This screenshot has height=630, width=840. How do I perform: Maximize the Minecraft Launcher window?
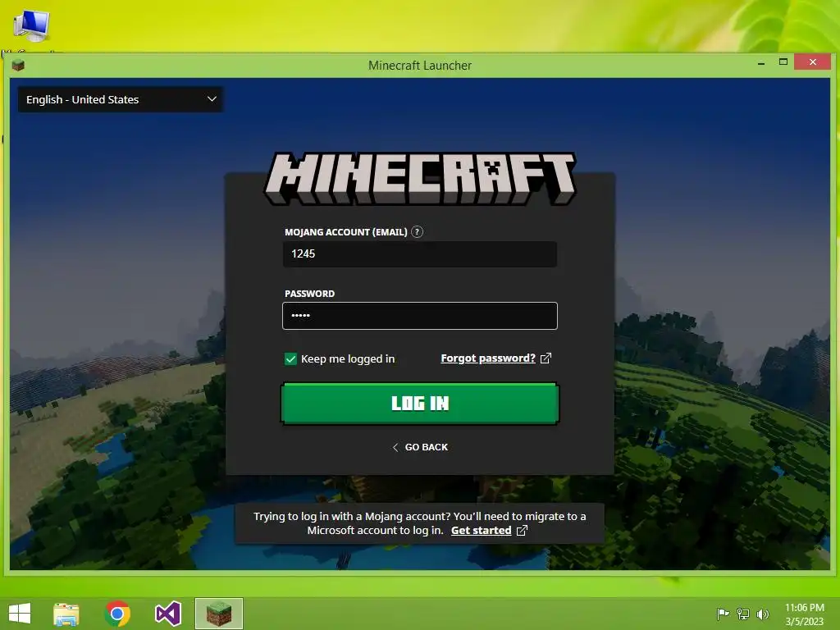tap(783, 62)
